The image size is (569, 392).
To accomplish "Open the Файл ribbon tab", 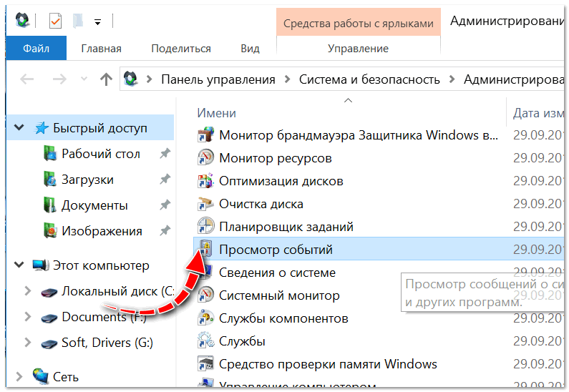I will (x=36, y=48).
